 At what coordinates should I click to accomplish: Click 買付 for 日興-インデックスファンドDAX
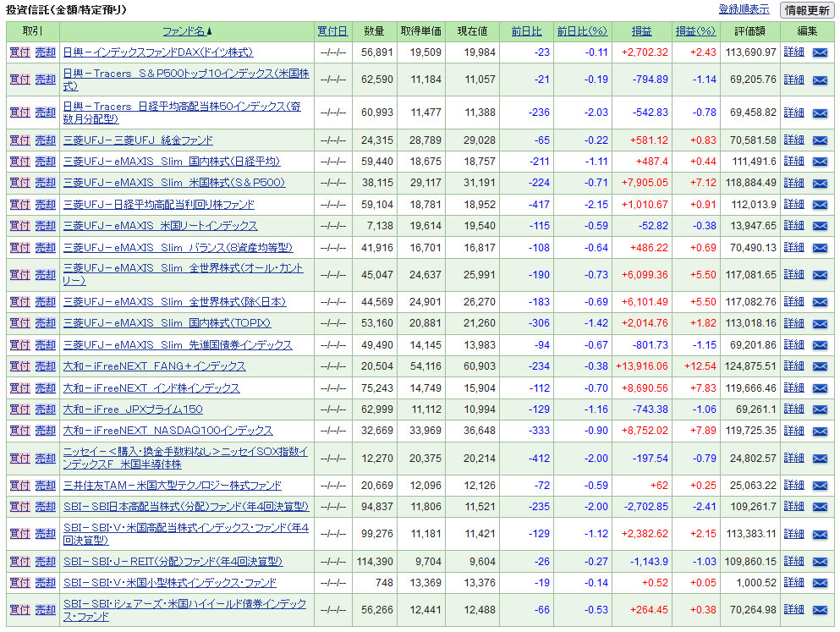(19, 52)
